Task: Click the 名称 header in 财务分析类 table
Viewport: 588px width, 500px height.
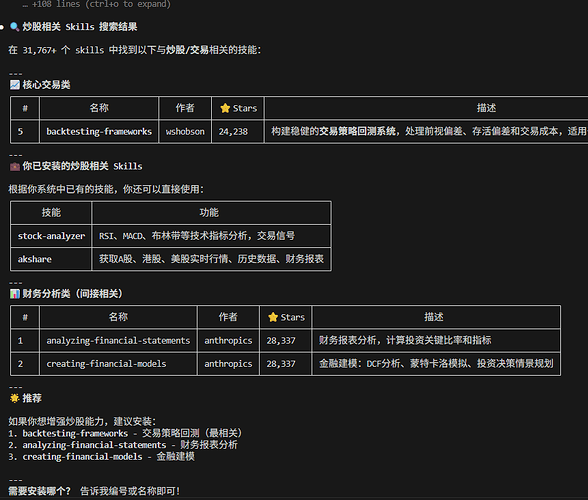Action: (118, 317)
